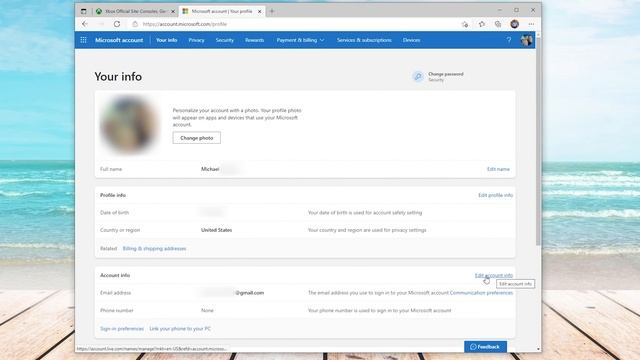
Task: Click the Full name Michael value
Action: [210, 169]
